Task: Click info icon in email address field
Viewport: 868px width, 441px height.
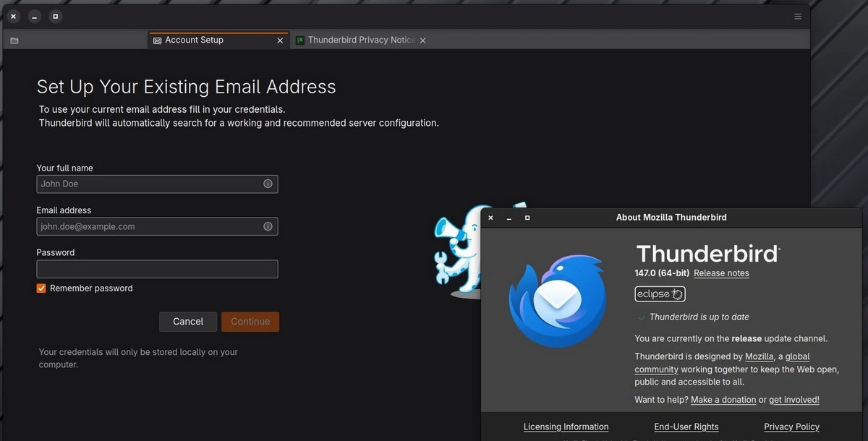Action: 268,226
